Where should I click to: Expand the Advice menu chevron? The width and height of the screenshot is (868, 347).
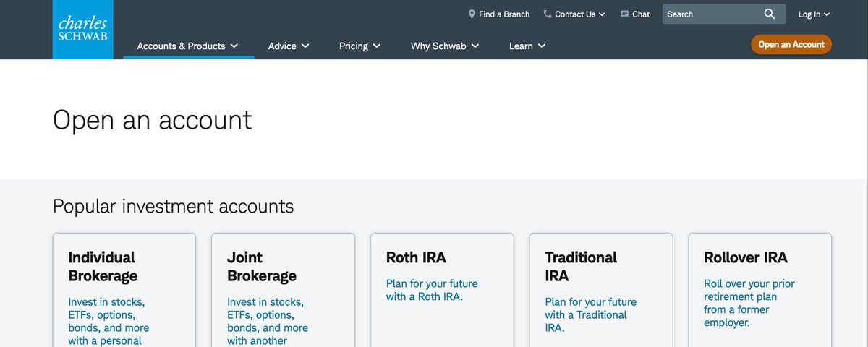[x=305, y=46]
